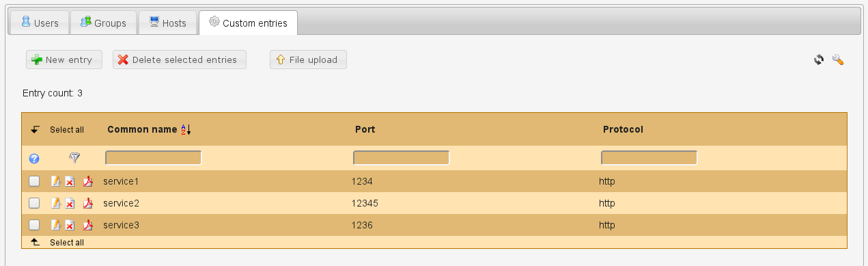Click the refresh arrows icon

point(819,59)
